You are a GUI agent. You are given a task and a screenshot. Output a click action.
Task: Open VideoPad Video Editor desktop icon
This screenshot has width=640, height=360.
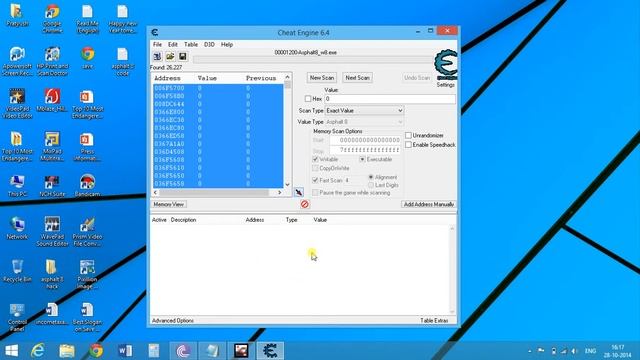pos(17,104)
